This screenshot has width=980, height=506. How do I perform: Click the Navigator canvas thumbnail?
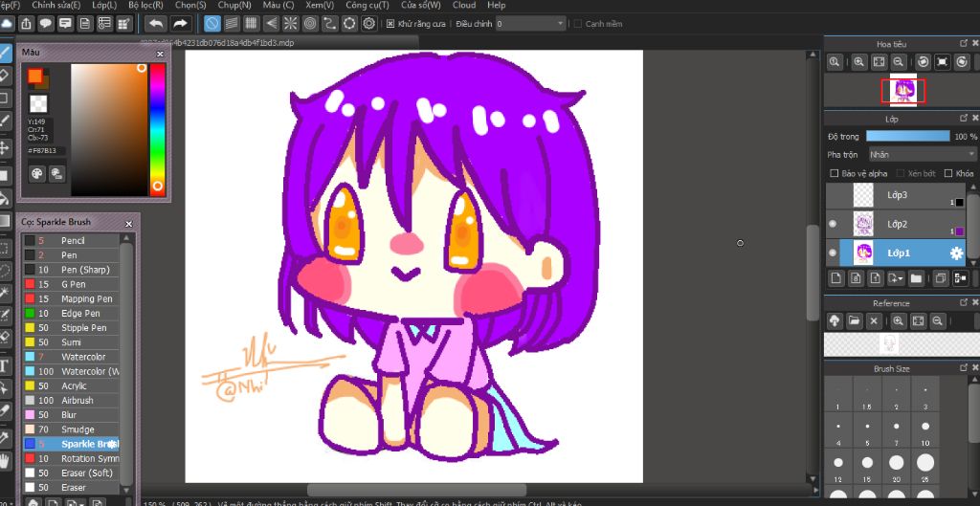coord(902,91)
